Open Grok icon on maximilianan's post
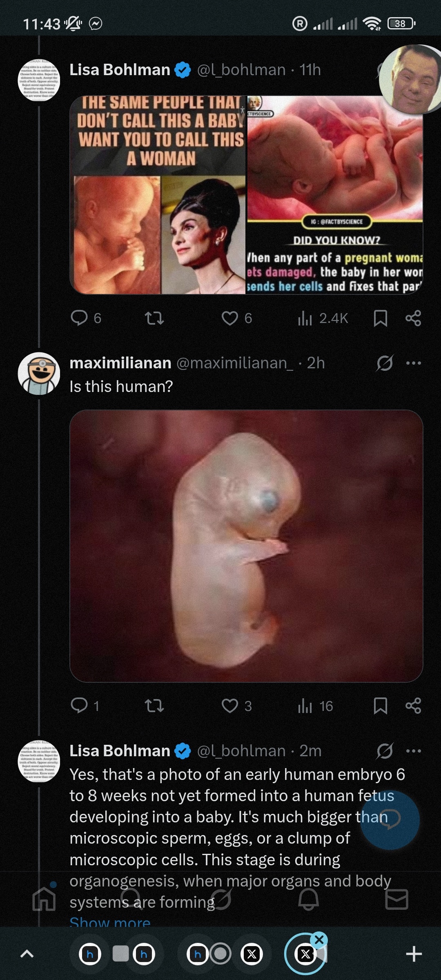This screenshot has height=980, width=441. click(385, 363)
